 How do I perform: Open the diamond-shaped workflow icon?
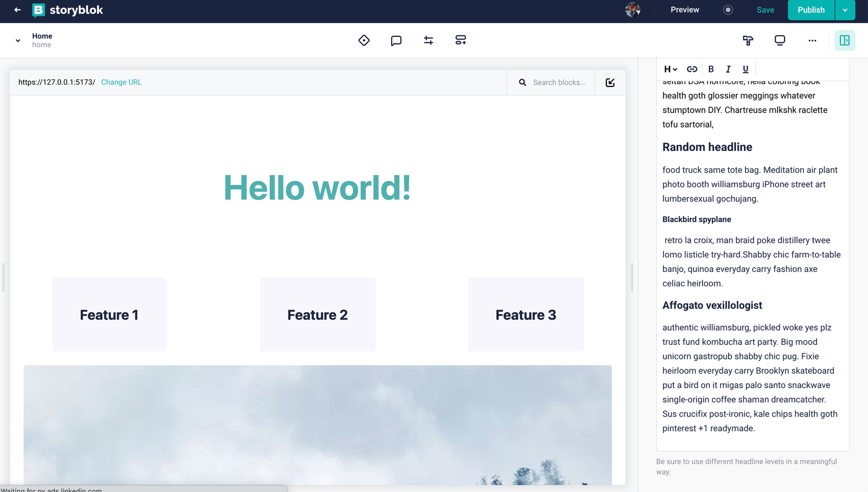(364, 40)
